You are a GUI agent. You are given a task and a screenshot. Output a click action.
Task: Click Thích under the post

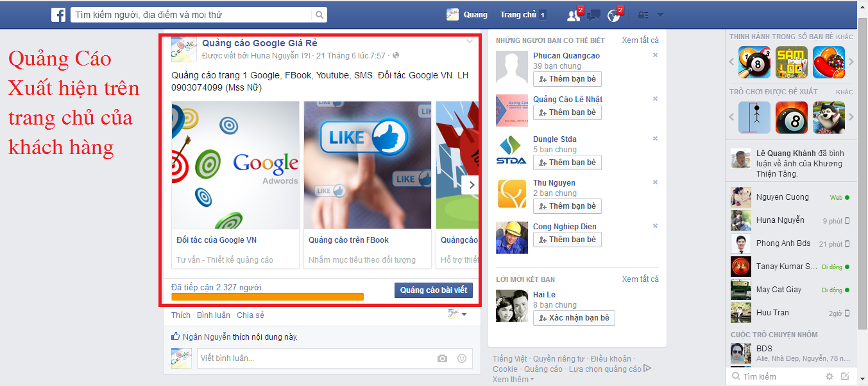pyautogui.click(x=181, y=315)
